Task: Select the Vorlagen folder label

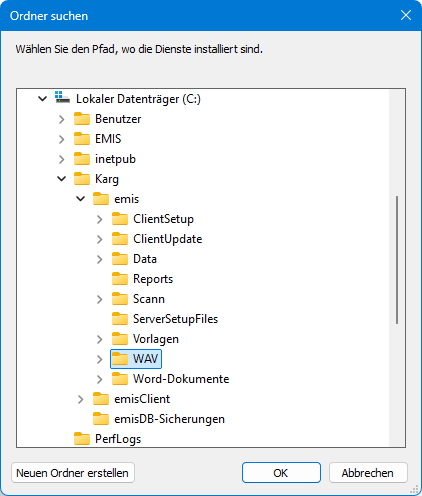Action: coord(156,339)
